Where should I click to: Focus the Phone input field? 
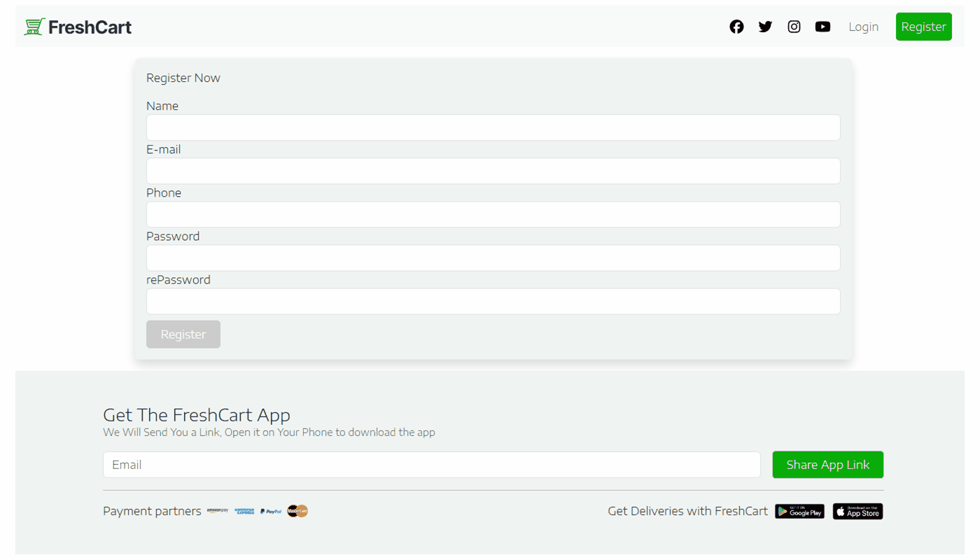493,214
